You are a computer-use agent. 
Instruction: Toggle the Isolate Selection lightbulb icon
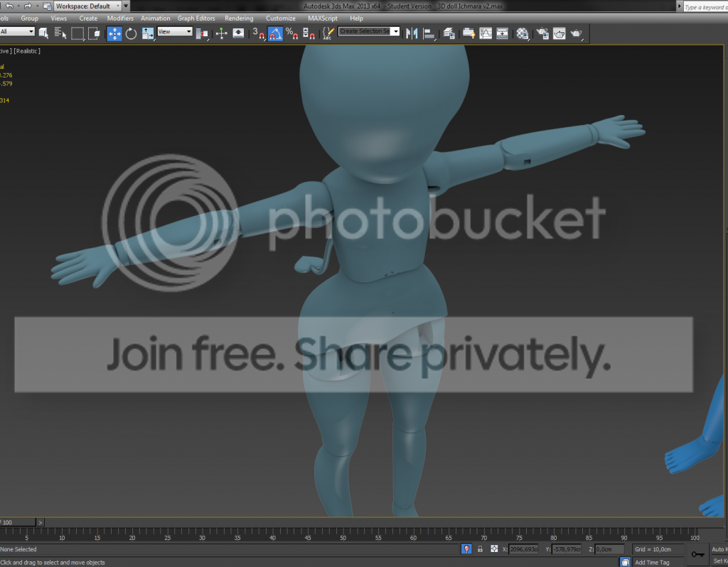(x=466, y=549)
